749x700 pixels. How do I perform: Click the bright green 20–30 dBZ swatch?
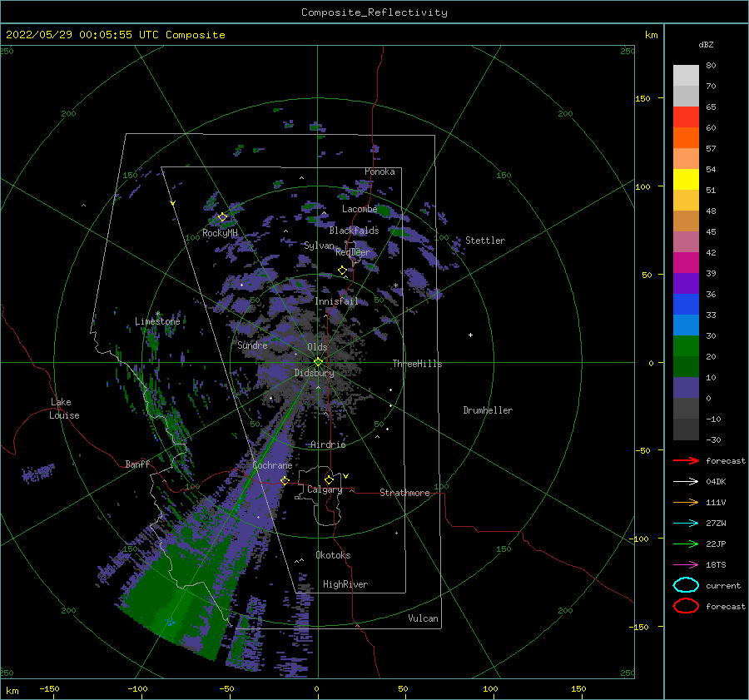(x=686, y=345)
